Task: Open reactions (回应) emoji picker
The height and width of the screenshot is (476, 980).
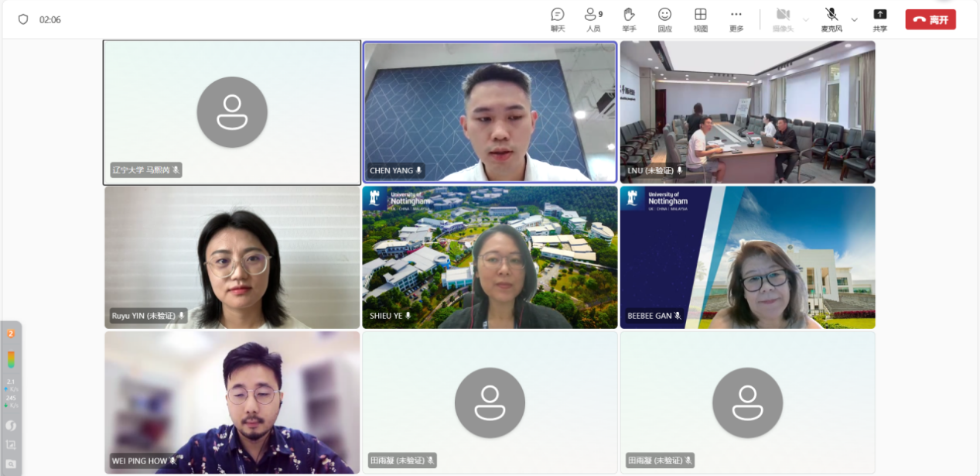Action: click(664, 19)
